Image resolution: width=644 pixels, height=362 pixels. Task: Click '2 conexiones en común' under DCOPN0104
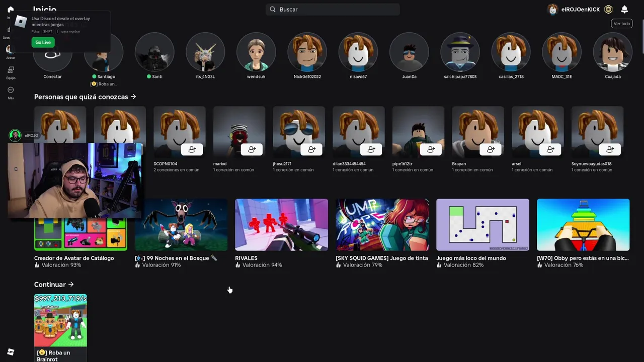[x=176, y=170]
